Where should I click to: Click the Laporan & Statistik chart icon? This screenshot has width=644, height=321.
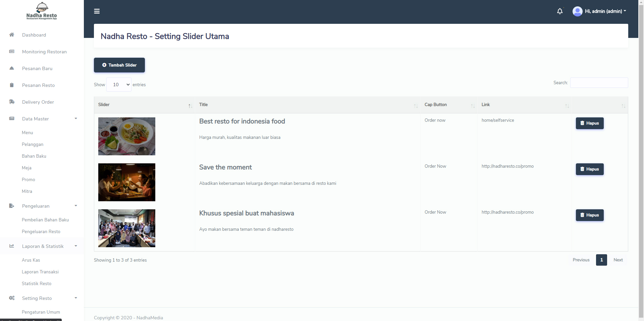coord(12,246)
